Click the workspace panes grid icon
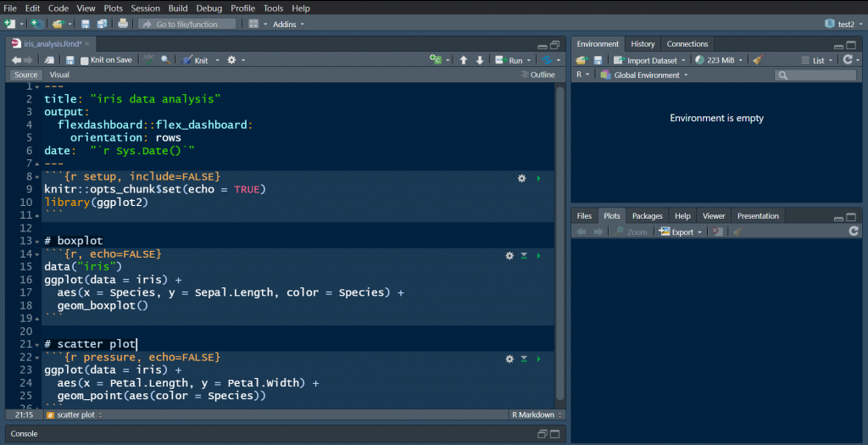This screenshot has height=445, width=868. coord(253,24)
